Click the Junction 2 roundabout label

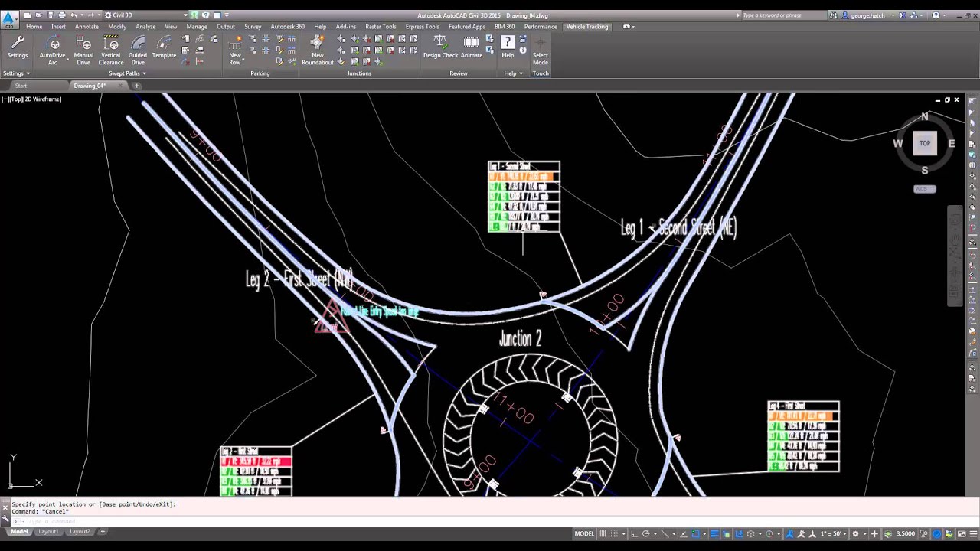[x=521, y=339]
